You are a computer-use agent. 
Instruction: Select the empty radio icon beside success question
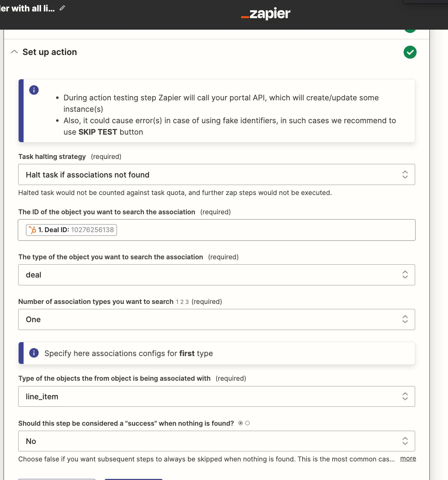pos(247,423)
